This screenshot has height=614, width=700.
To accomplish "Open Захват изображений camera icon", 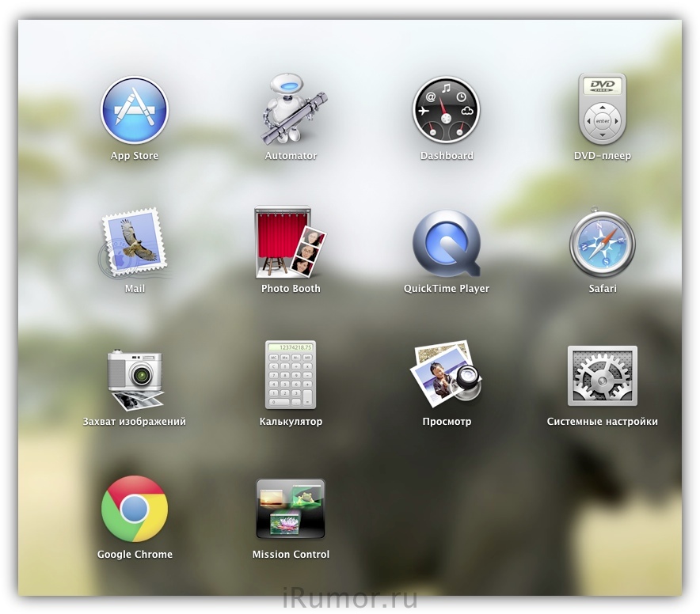I will (135, 380).
